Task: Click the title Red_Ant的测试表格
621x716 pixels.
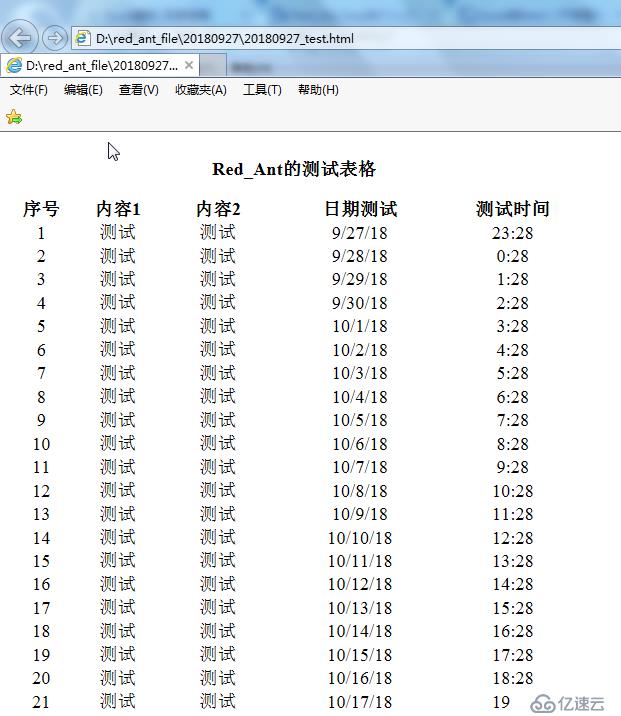Action: pos(294,169)
